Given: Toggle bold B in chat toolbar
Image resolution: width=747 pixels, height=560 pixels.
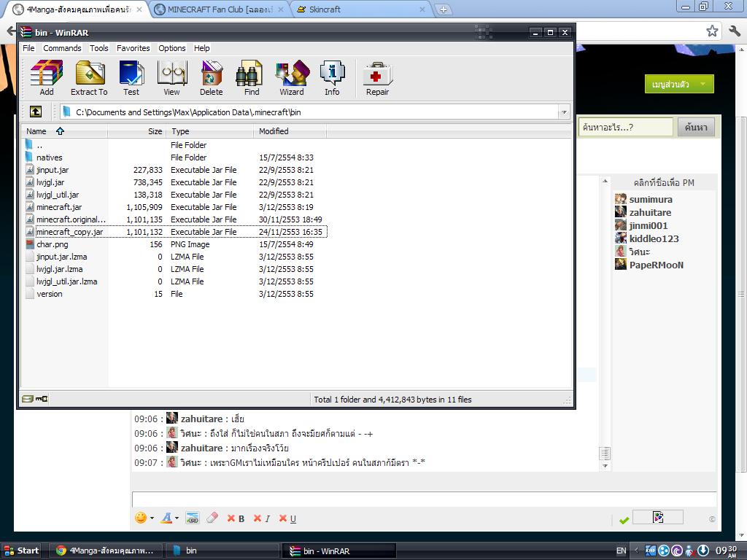Looking at the screenshot, I should (236, 518).
